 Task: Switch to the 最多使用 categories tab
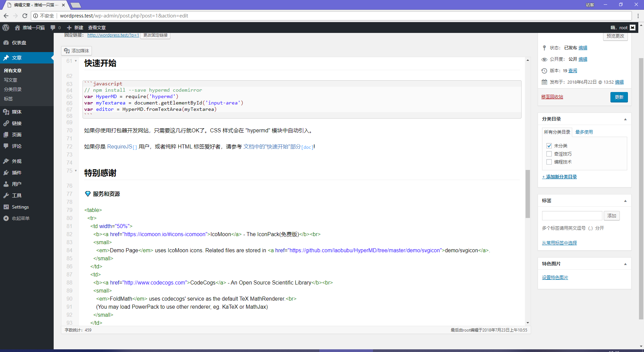(x=584, y=132)
